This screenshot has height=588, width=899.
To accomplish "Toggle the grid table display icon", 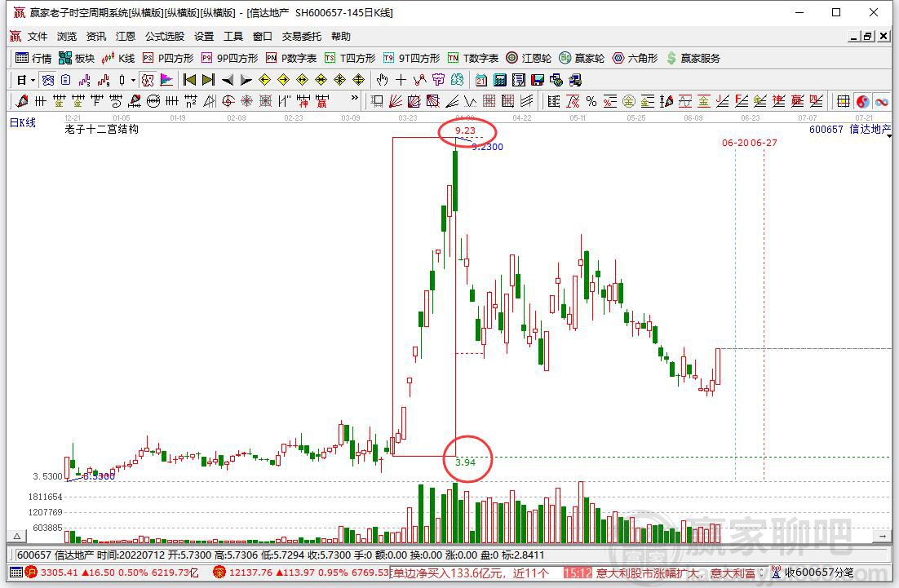I will coord(844,101).
